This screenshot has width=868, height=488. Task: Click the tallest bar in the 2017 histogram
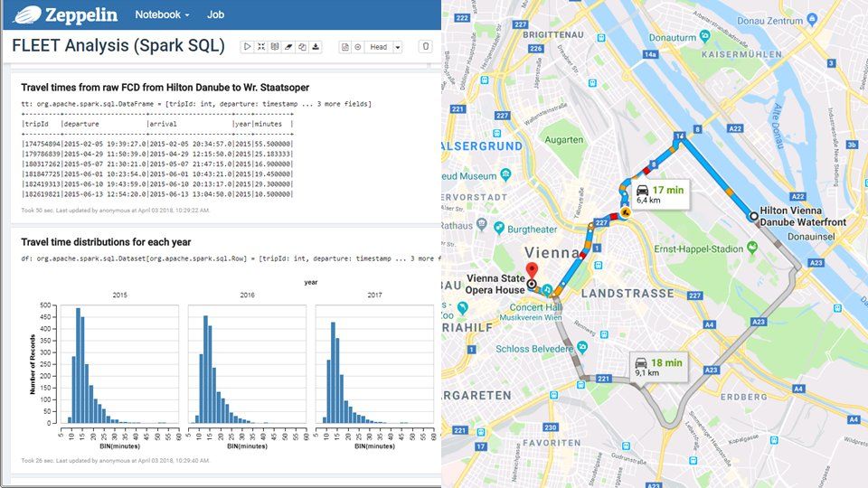pos(334,373)
